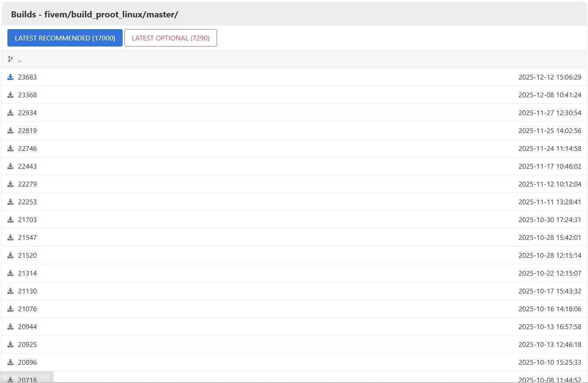Select build 21076 text
Image resolution: width=588 pixels, height=383 pixels.
pos(27,309)
